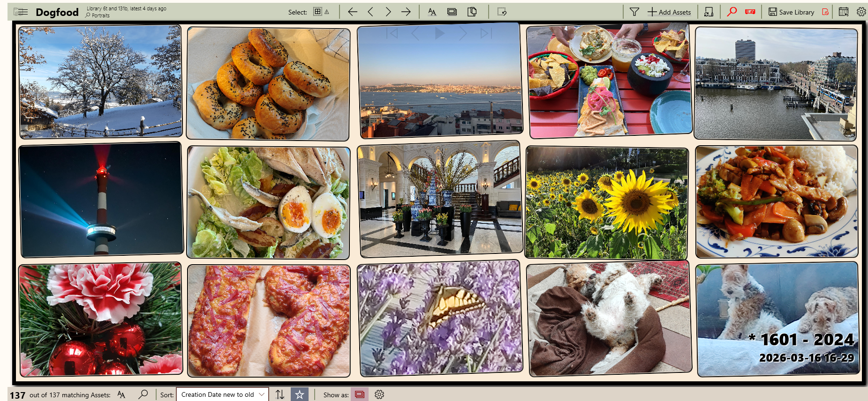Jump to first page with long left arrow
868x401 pixels.
pyautogui.click(x=353, y=12)
